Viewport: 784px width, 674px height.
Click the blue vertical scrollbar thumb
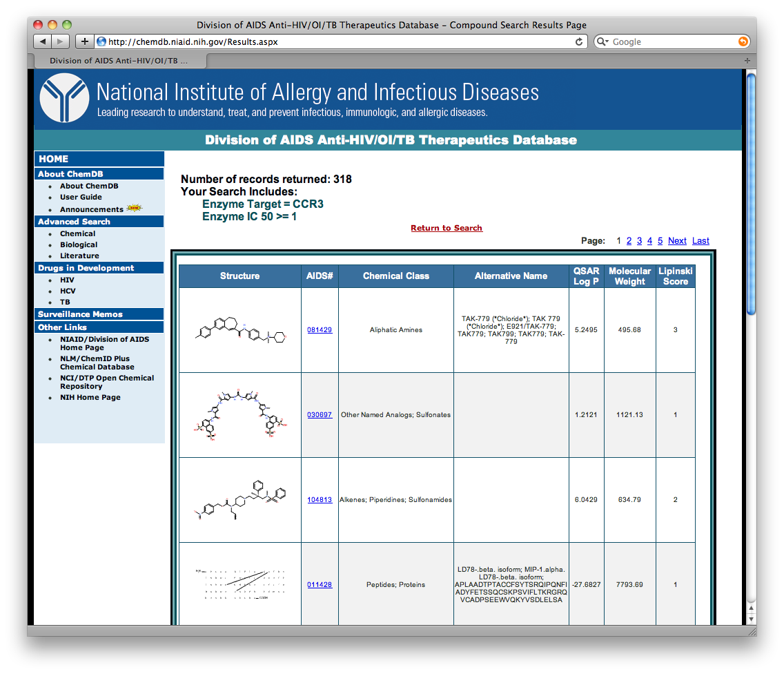coord(751,194)
